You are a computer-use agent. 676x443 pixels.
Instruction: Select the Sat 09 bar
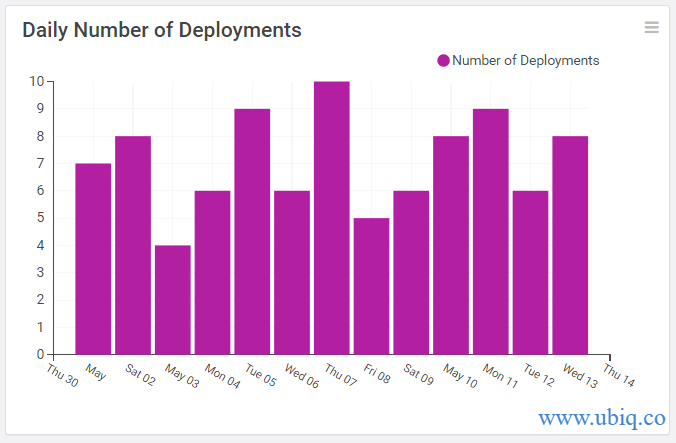tap(411, 273)
